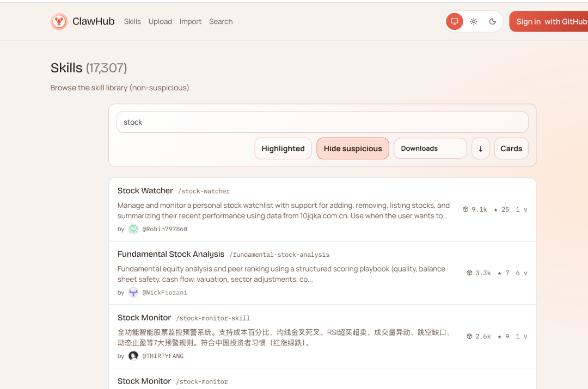This screenshot has width=588, height=389.
Task: View the @Robin797860 author profile
Action: tap(164, 229)
